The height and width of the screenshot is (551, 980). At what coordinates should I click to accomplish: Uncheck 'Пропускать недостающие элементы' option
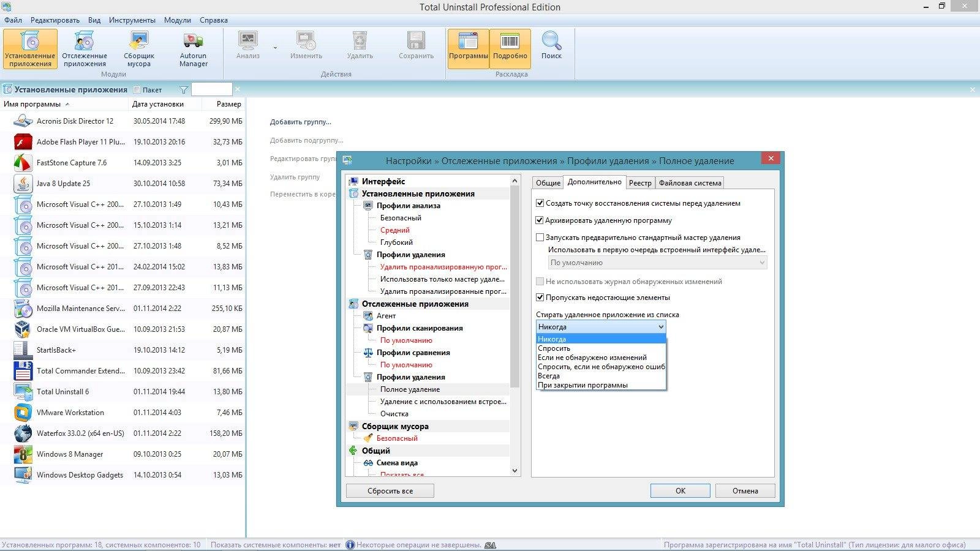click(540, 298)
